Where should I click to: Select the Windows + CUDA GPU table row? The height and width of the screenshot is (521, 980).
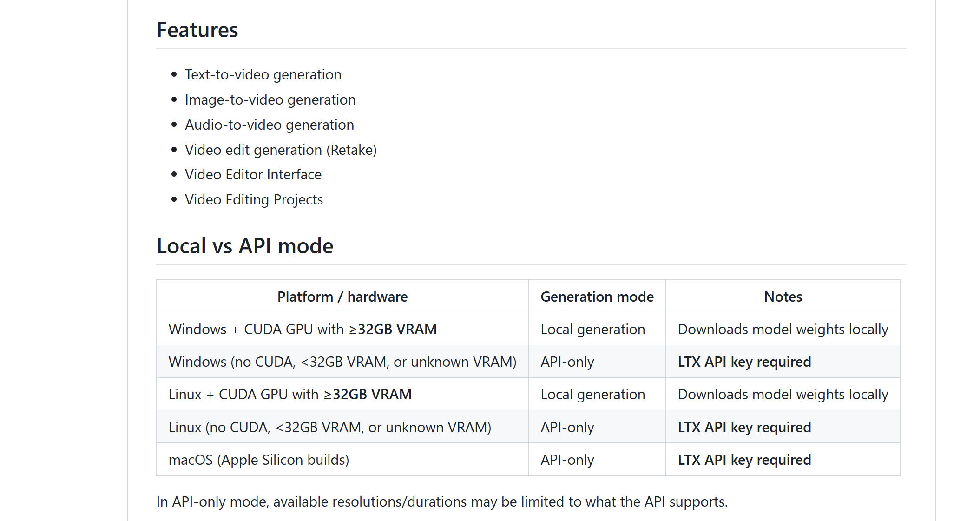(x=303, y=329)
